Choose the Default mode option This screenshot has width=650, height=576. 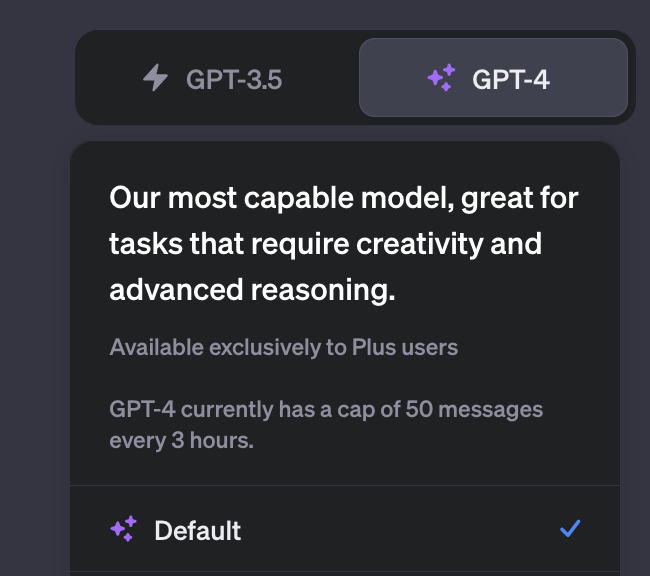click(x=345, y=529)
